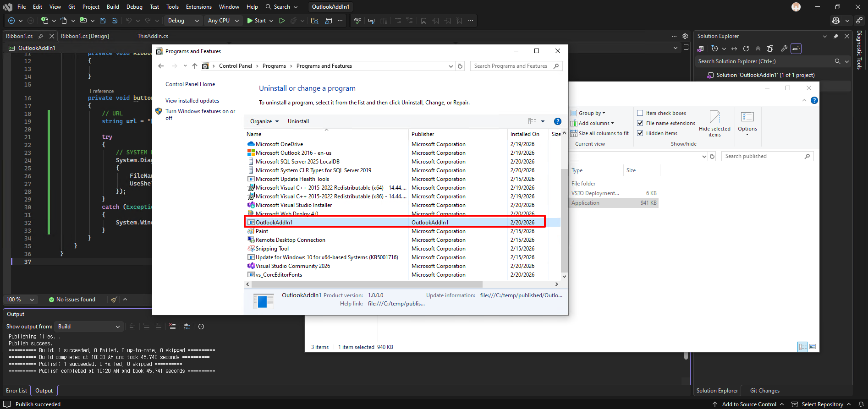
Task: Expand the view options arrow in Programs and Features
Action: pyautogui.click(x=543, y=121)
